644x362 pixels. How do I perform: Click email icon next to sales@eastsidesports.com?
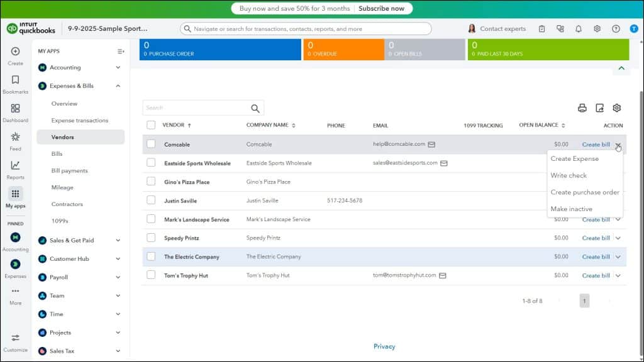click(x=443, y=163)
